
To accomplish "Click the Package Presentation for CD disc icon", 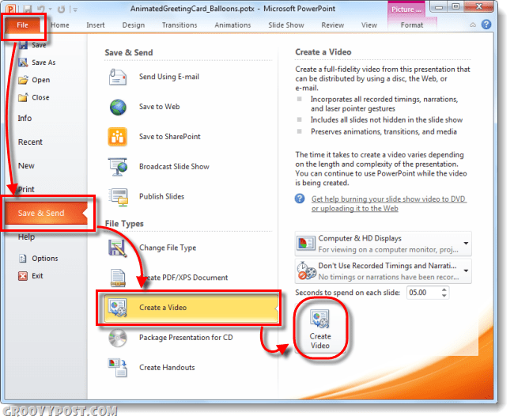I will tap(118, 338).
